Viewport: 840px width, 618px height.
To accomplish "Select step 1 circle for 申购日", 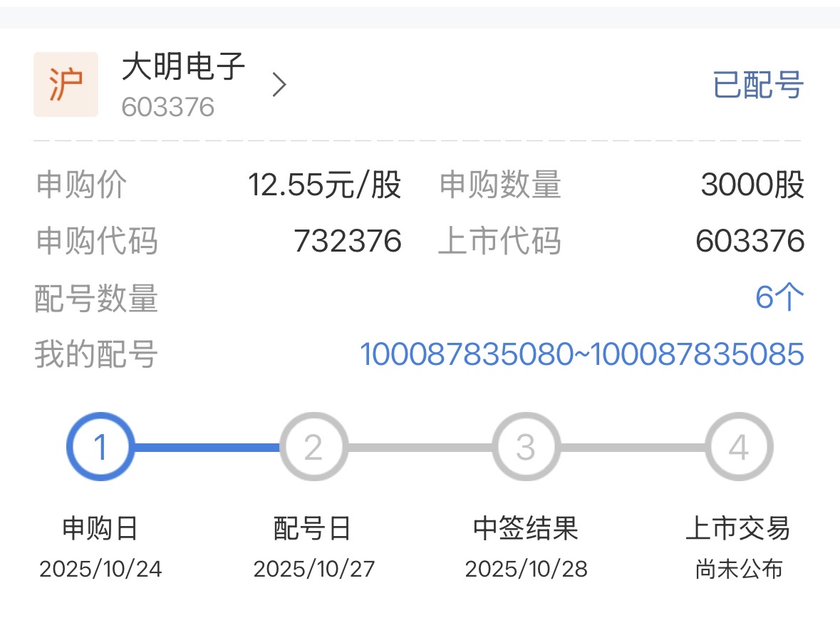I will (x=100, y=446).
